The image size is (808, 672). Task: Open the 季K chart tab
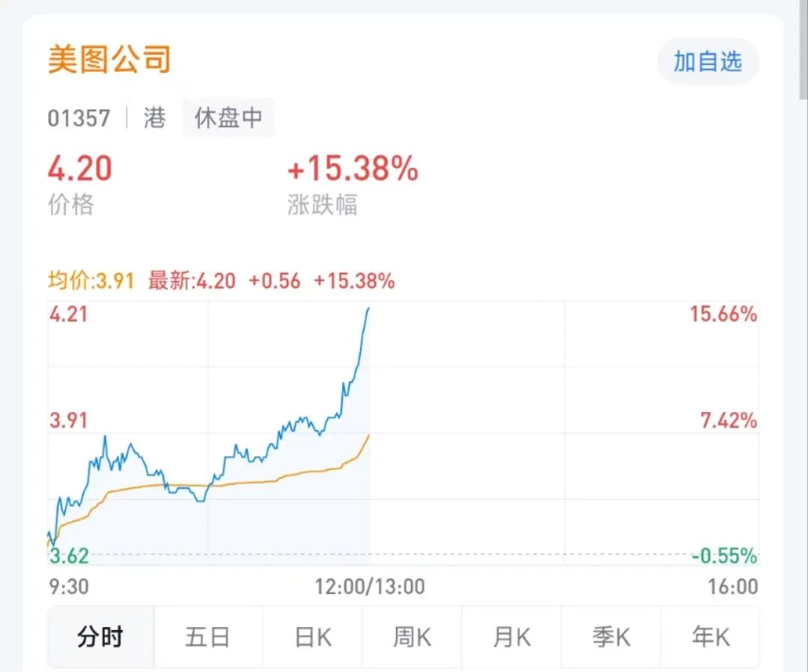point(610,637)
